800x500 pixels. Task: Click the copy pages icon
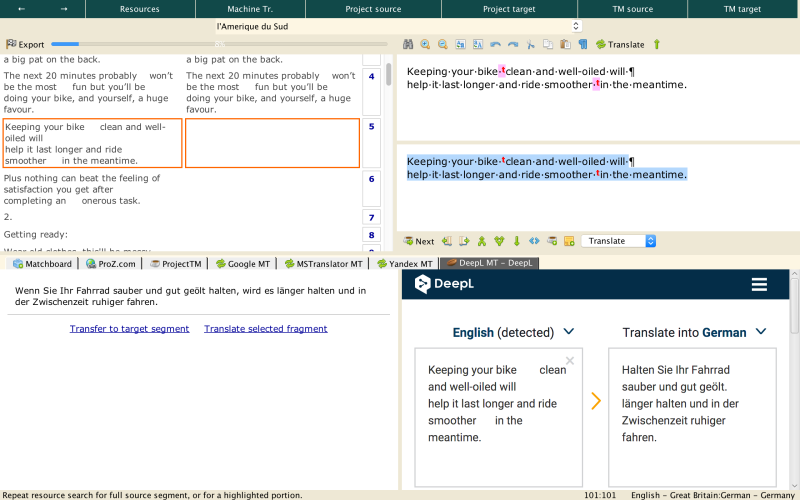click(x=548, y=44)
